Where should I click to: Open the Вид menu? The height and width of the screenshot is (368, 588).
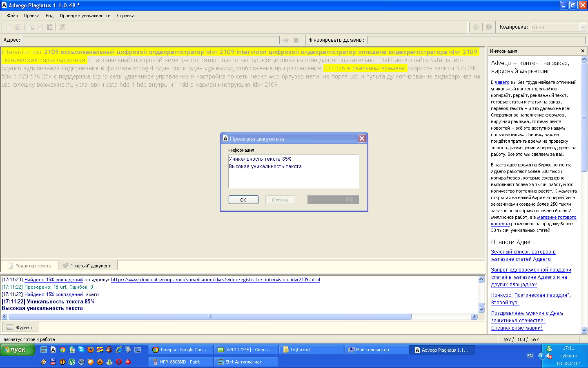click(x=49, y=16)
